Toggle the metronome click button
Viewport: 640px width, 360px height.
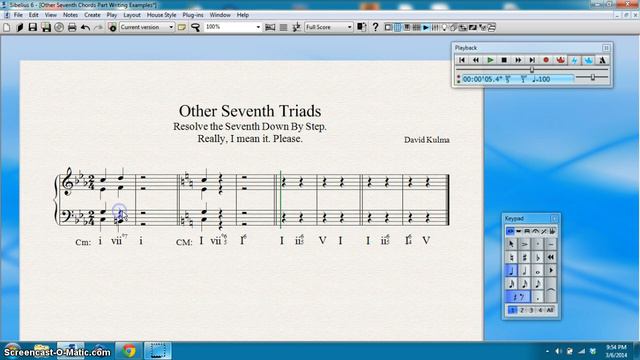[602, 60]
